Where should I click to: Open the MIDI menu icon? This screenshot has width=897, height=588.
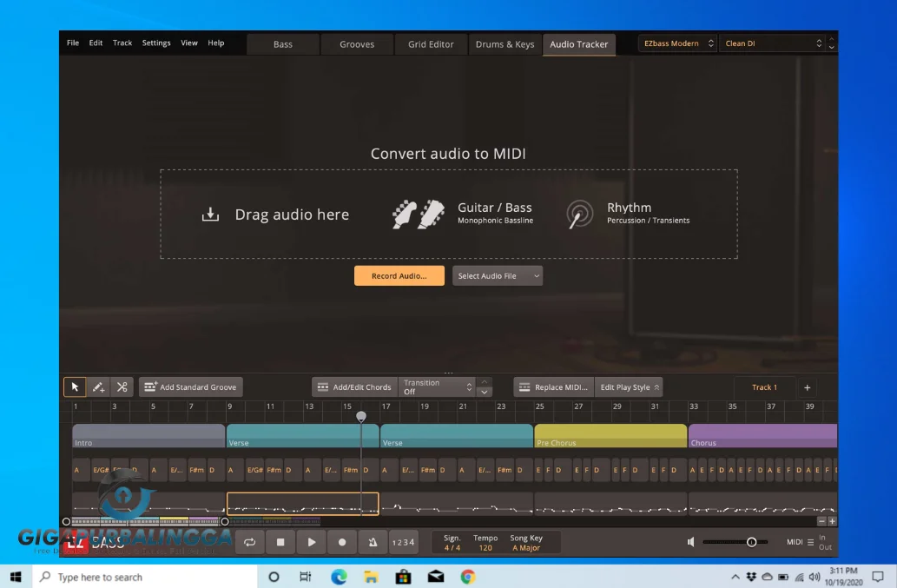[x=810, y=542]
